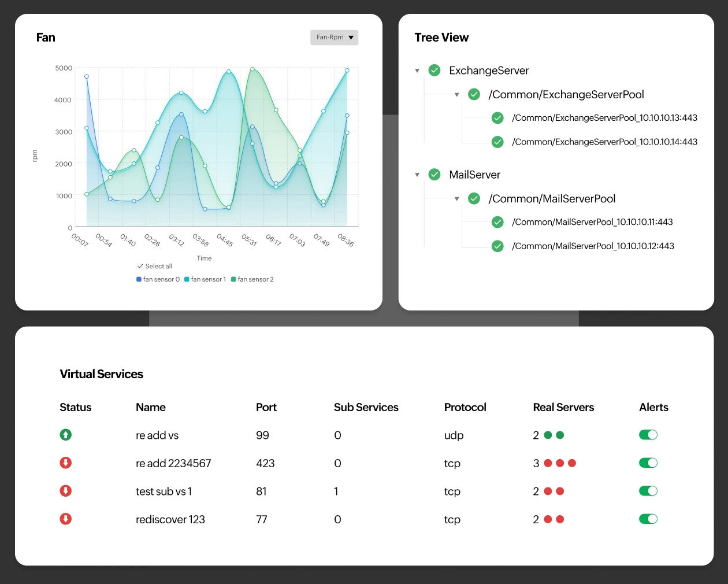Screen dimensions: 728x584
Task: Disable alerts on 'rediscover 123'
Action: coord(648,519)
